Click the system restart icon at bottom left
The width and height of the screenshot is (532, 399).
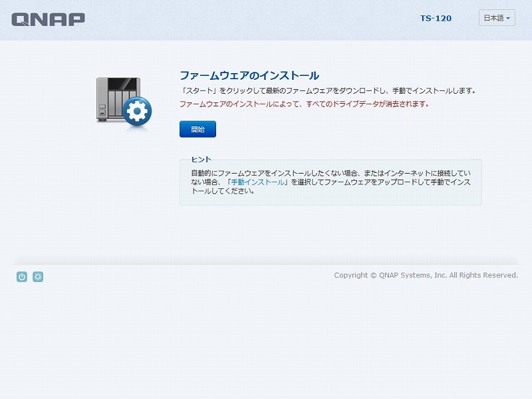coord(38,276)
